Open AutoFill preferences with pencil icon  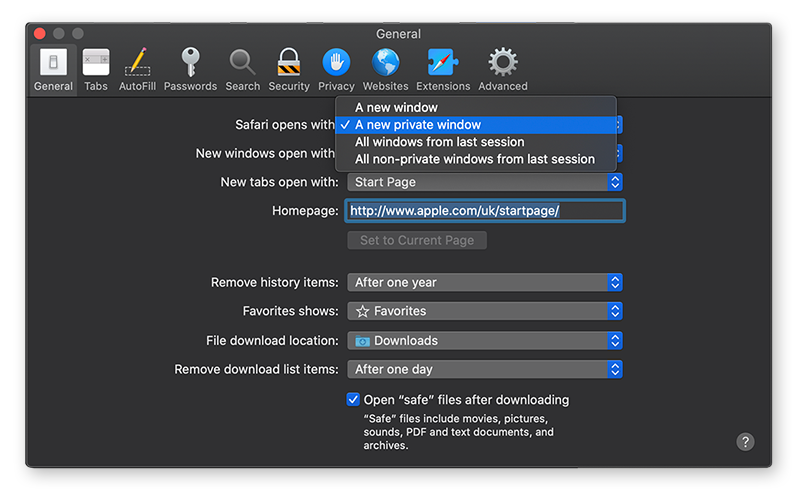tap(137, 70)
